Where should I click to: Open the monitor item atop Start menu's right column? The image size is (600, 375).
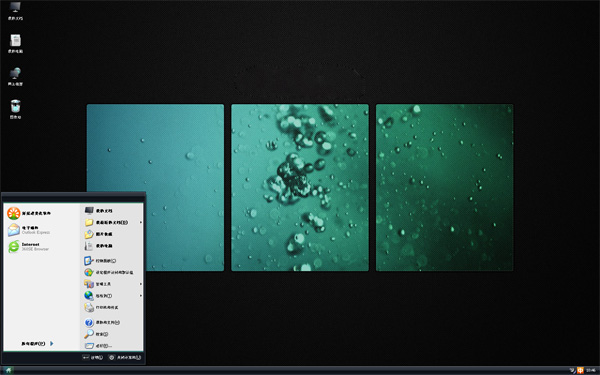(x=98, y=210)
